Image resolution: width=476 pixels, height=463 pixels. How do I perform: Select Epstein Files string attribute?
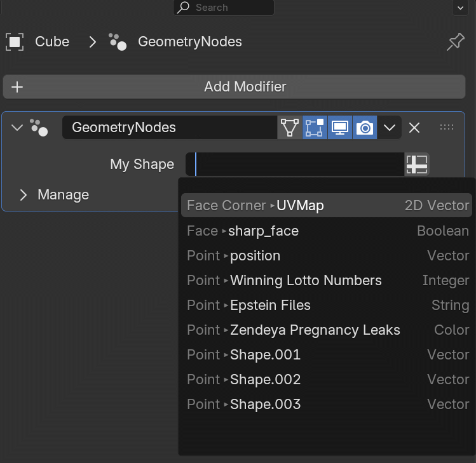[x=327, y=305]
